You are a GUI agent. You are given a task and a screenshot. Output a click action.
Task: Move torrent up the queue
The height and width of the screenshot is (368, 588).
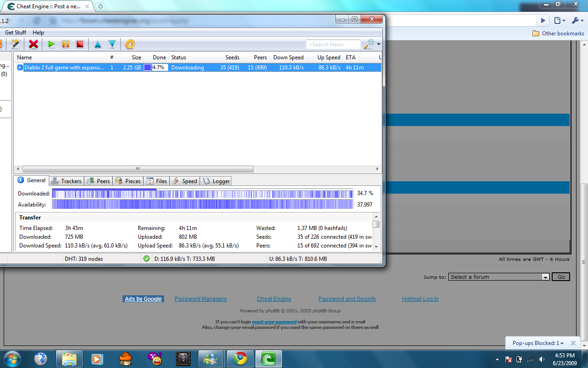97,44
